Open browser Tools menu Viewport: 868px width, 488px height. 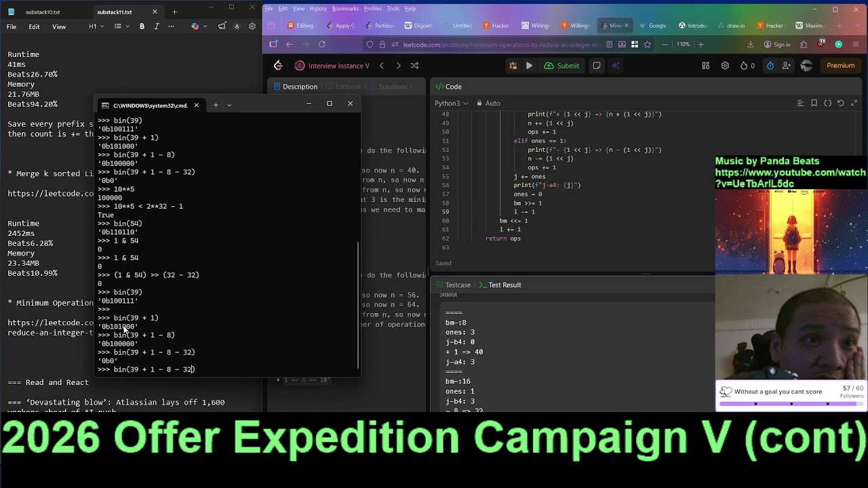(393, 9)
